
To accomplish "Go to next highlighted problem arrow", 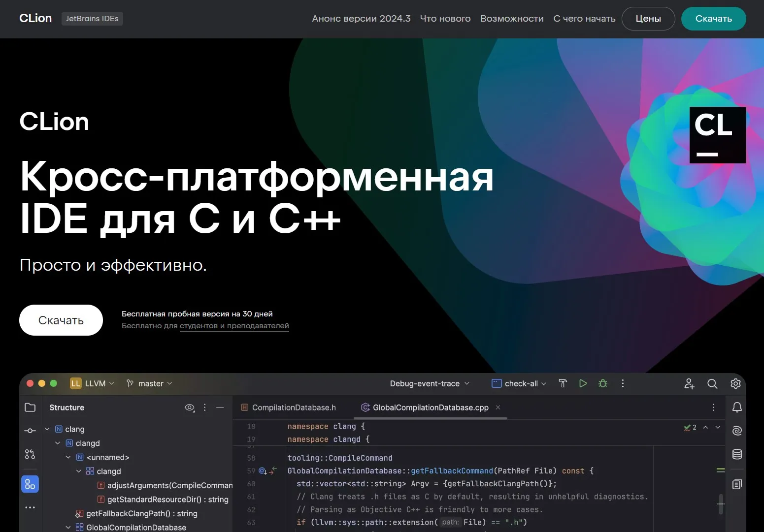I will [718, 427].
